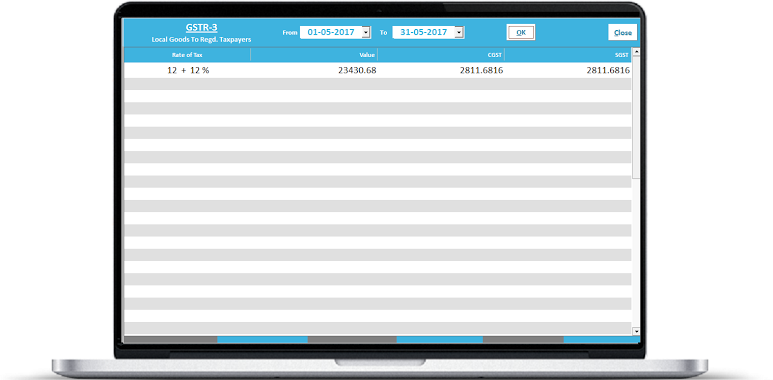Select the 12 + 12 % rate cell
Viewport: 773px width, 380px height.
187,70
